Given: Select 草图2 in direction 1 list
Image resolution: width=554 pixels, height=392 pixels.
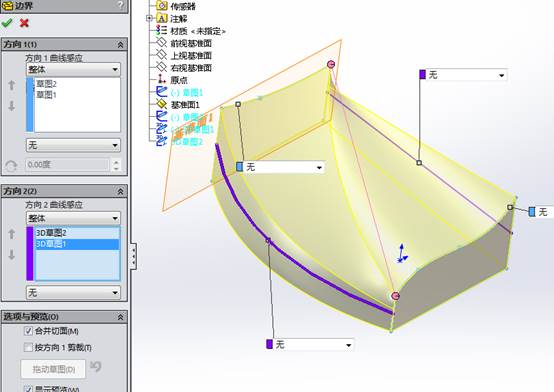Looking at the screenshot, I should point(46,84).
